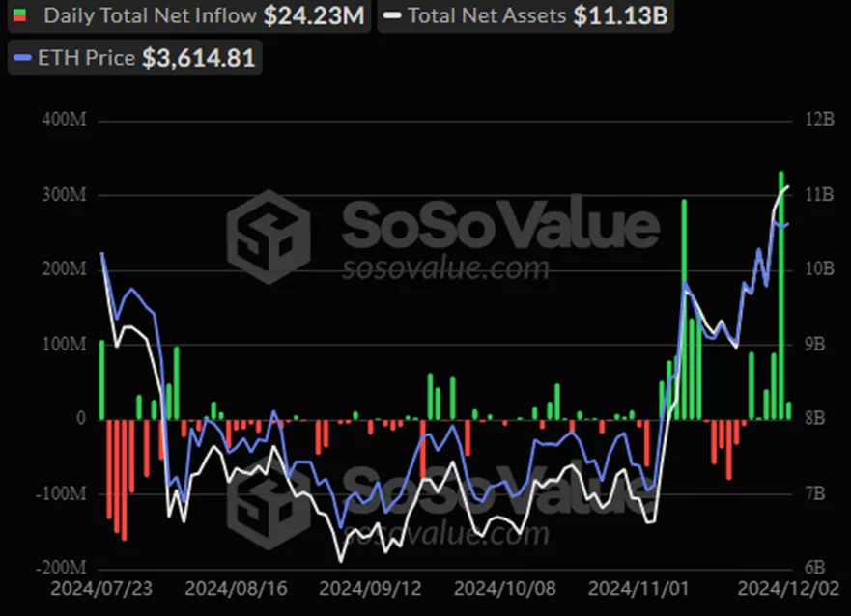Open the upper sosovalue.com watermark link

[445, 266]
